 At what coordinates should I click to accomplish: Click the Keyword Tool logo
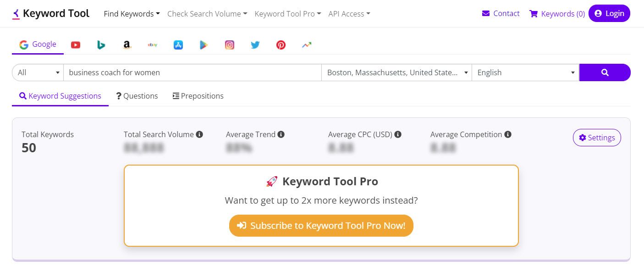(x=51, y=13)
